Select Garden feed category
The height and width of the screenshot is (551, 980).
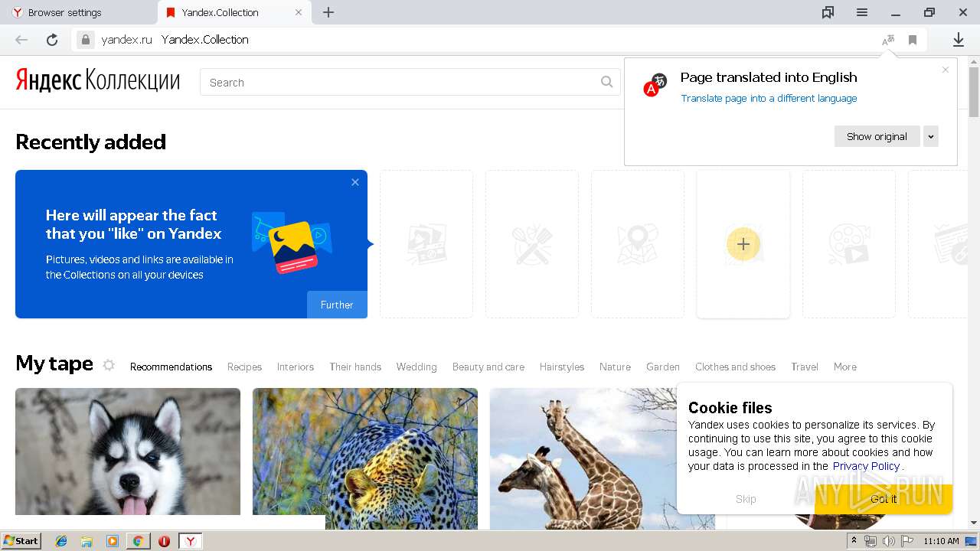663,367
